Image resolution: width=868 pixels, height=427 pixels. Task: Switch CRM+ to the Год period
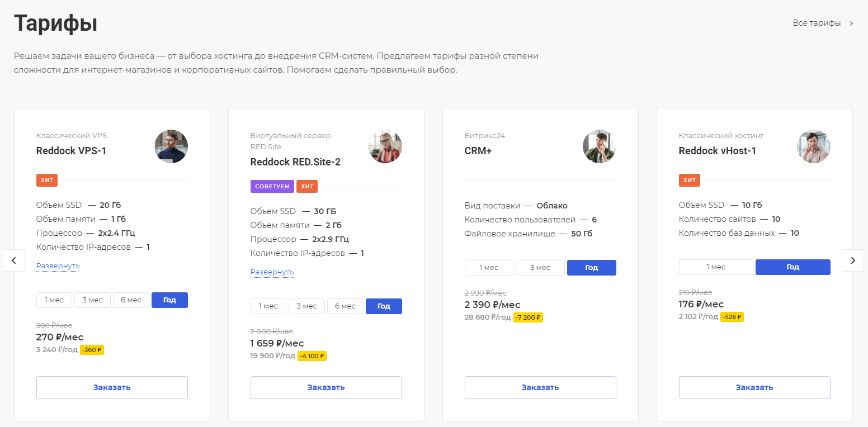[x=592, y=268]
